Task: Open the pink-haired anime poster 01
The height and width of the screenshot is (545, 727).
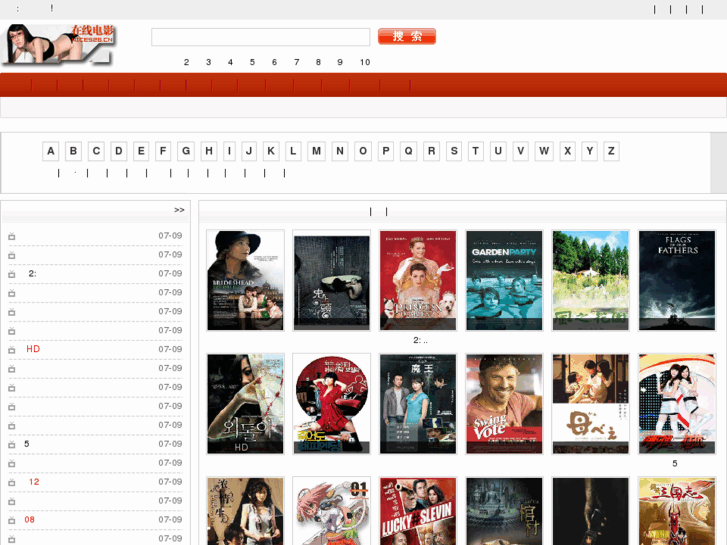Action: [x=332, y=511]
